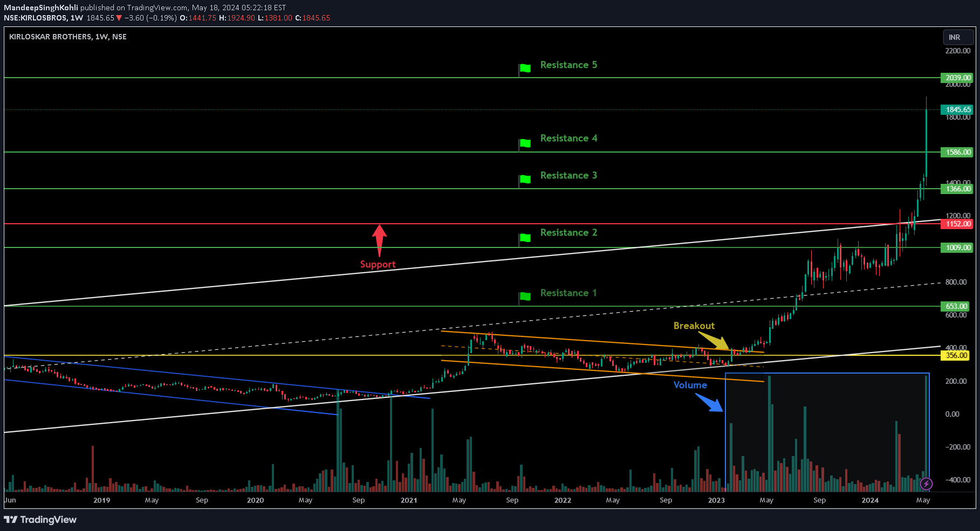Click the lightning bolt icon near volume
This screenshot has height=531, width=980.
[x=926, y=484]
